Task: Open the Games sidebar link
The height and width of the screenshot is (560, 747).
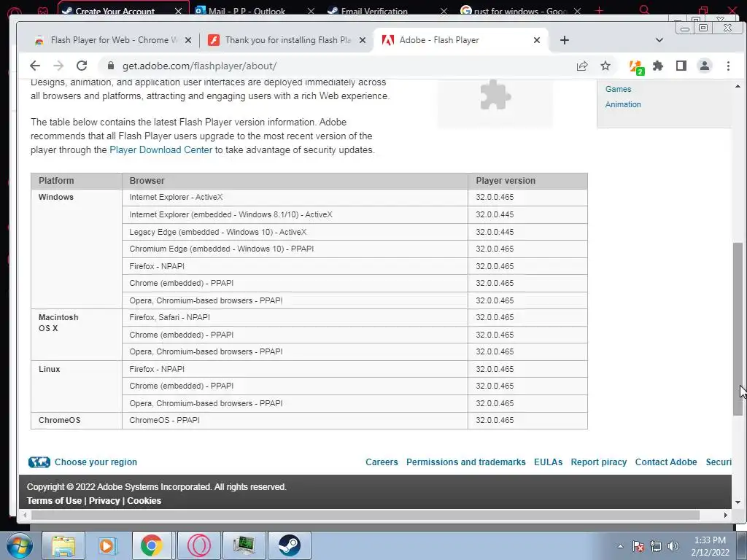Action: pos(618,89)
